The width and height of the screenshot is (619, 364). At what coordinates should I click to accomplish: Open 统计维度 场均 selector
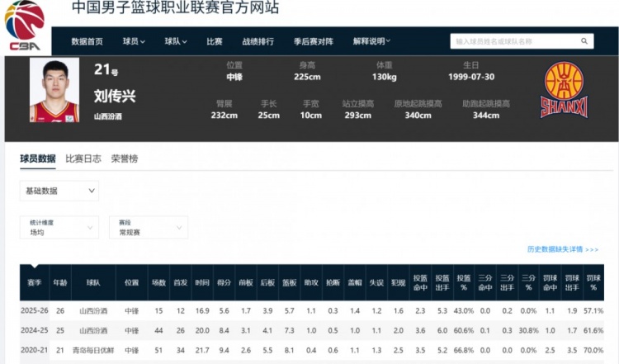[x=59, y=228]
